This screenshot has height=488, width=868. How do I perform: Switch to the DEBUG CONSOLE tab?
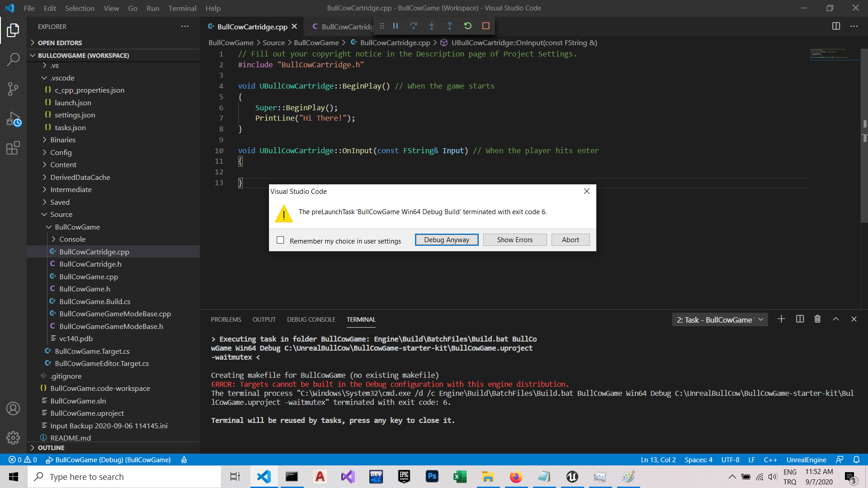click(x=311, y=319)
